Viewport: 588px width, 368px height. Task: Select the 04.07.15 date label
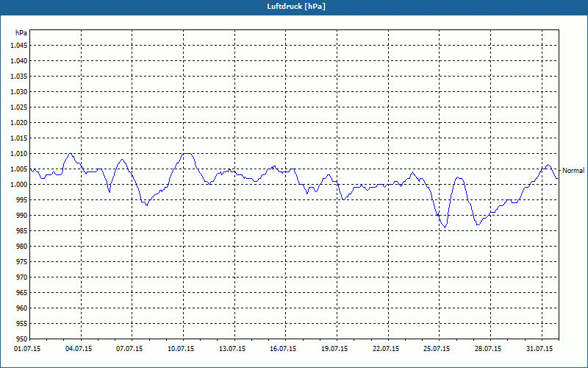(x=79, y=349)
